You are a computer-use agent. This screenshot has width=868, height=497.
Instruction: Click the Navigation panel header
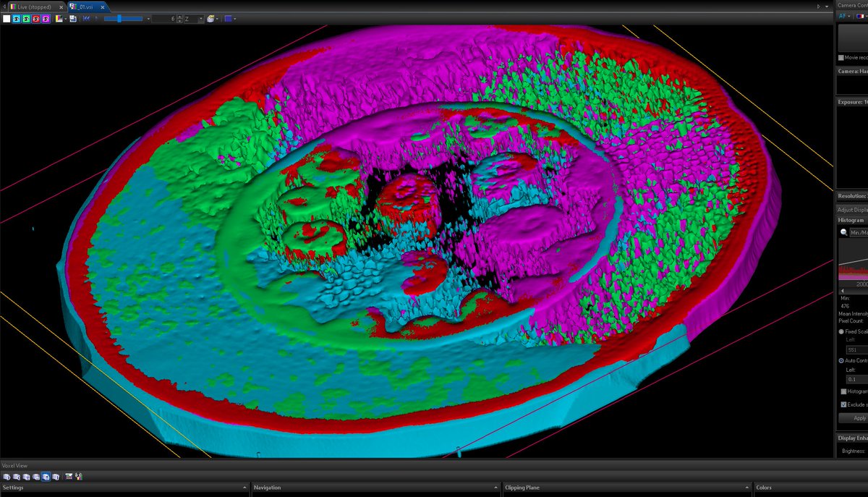pyautogui.click(x=375, y=488)
